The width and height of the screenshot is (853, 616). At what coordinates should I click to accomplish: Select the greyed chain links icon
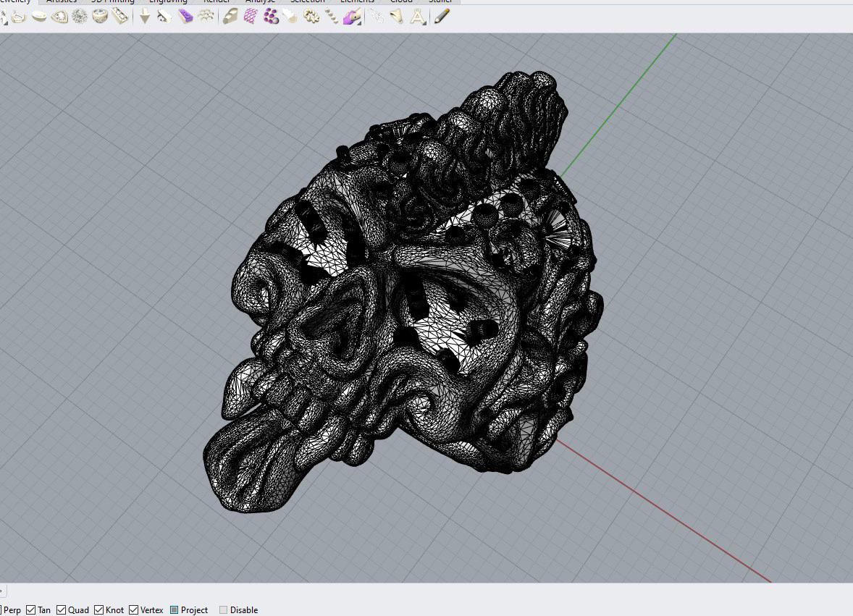[377, 17]
